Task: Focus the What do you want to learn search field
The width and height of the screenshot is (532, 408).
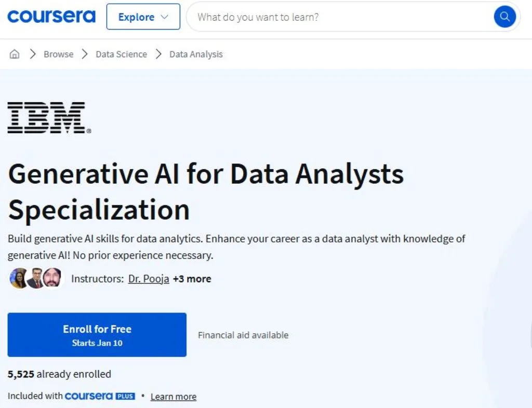Action: coord(338,17)
